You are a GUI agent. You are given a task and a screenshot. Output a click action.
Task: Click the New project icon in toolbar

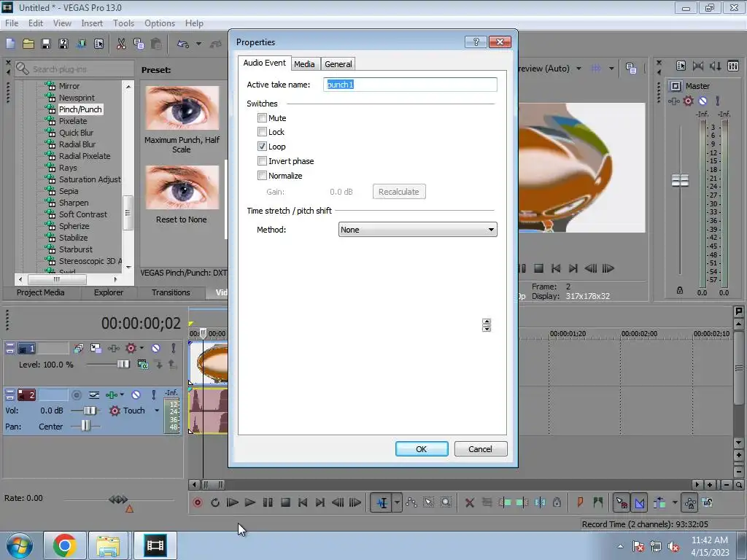click(x=10, y=44)
